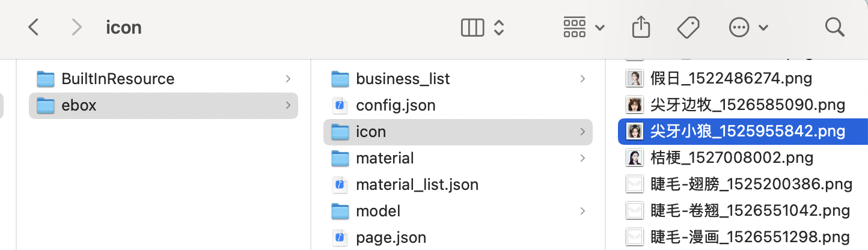Switch to column view layout
Viewport: 868px width, 250px height.
pyautogui.click(x=472, y=27)
